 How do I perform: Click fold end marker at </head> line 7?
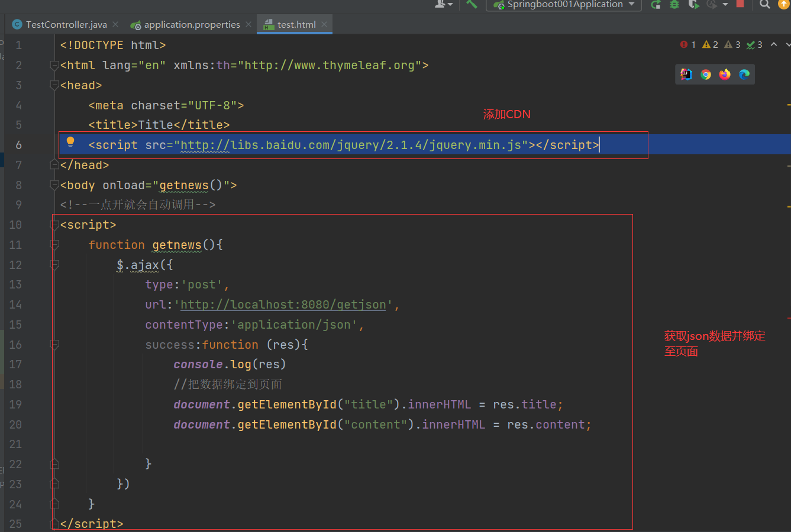click(x=54, y=165)
